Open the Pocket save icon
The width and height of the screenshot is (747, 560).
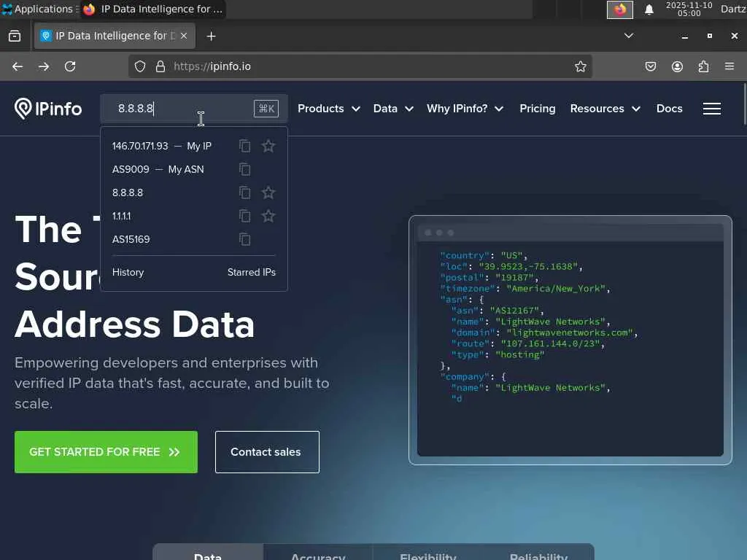651,66
